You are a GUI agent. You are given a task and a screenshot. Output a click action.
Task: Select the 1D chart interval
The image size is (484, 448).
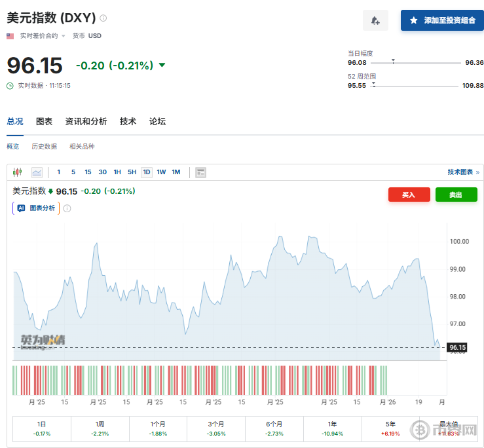(146, 172)
